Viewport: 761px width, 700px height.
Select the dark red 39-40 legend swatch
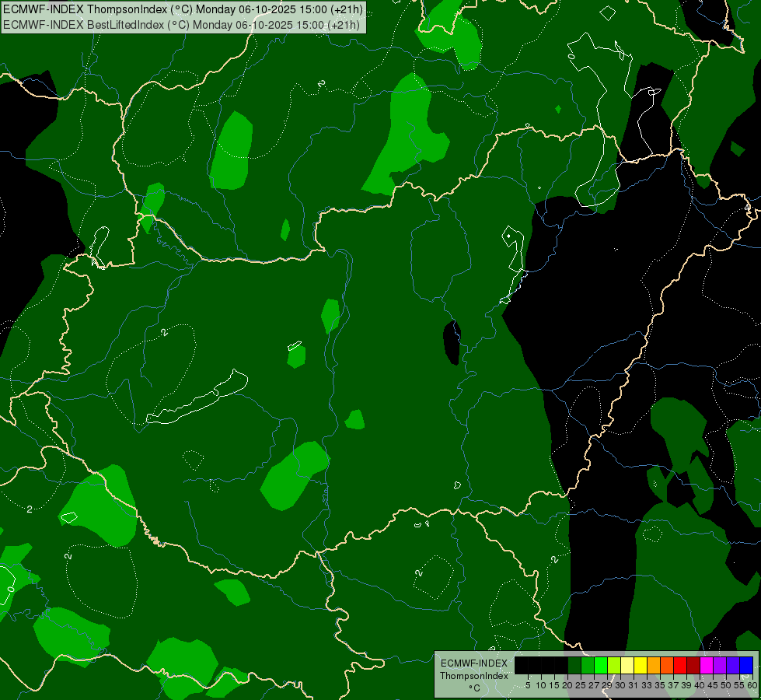tap(693, 665)
